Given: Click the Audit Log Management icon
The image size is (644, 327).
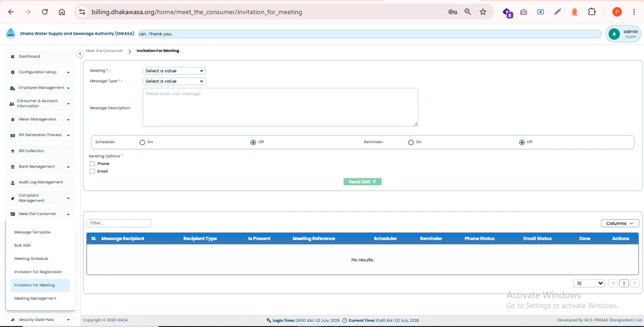Looking at the screenshot, I should (13, 182).
